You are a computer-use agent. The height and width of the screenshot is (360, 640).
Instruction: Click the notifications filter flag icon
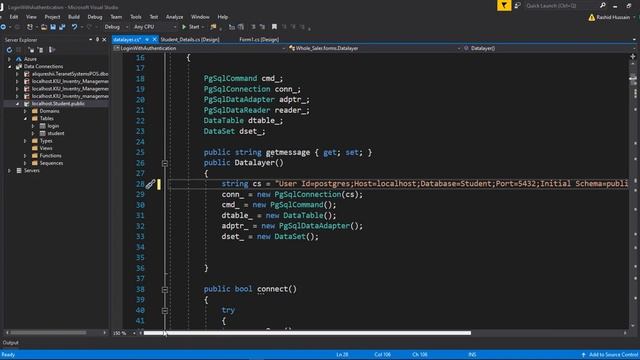pyautogui.click(x=504, y=5)
